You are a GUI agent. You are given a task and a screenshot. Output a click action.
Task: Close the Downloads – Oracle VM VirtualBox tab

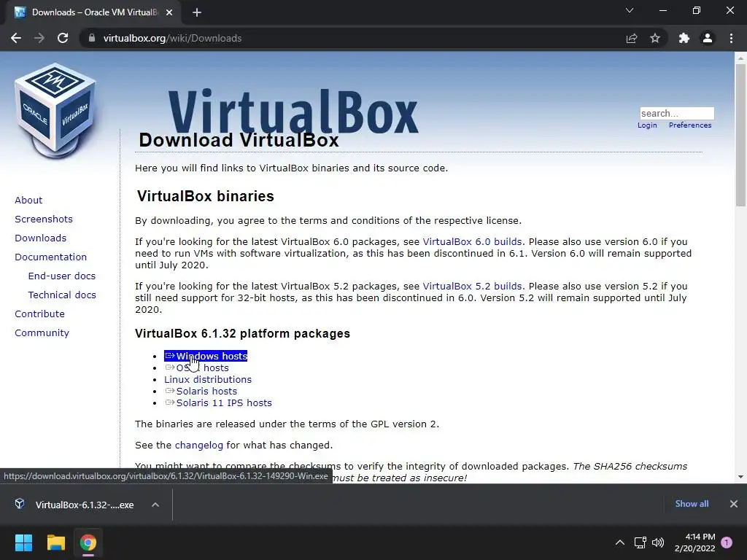pyautogui.click(x=169, y=12)
